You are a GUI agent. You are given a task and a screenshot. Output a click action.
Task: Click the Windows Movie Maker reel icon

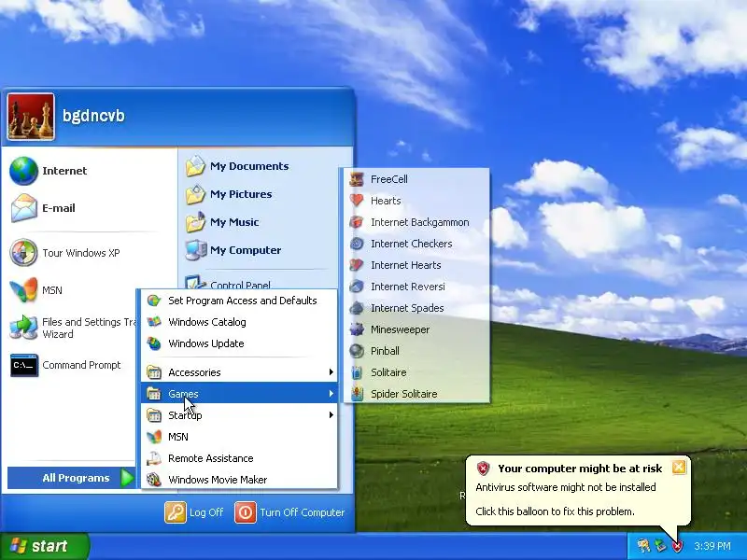(x=154, y=480)
